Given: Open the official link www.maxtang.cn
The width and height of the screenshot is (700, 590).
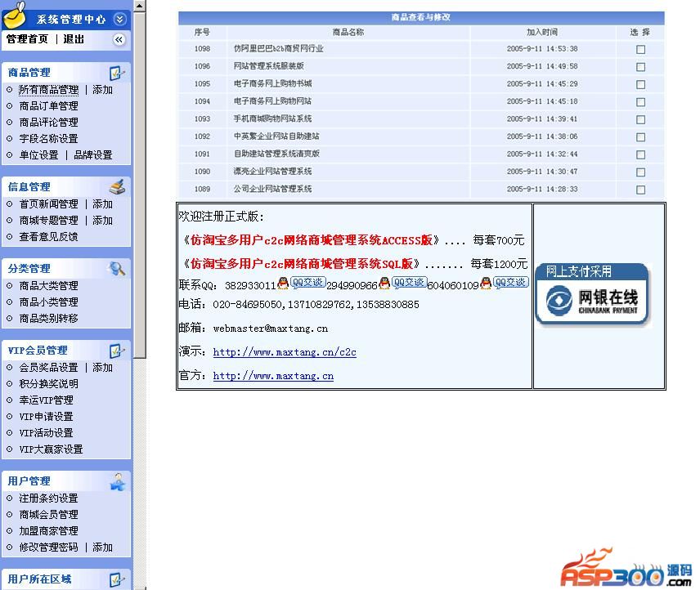Looking at the screenshot, I should click(273, 376).
